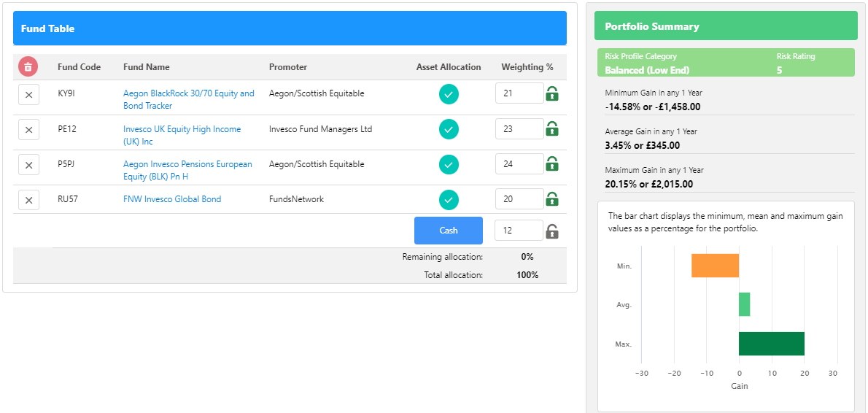
Task: Click the weighting field showing 24
Action: (x=519, y=164)
